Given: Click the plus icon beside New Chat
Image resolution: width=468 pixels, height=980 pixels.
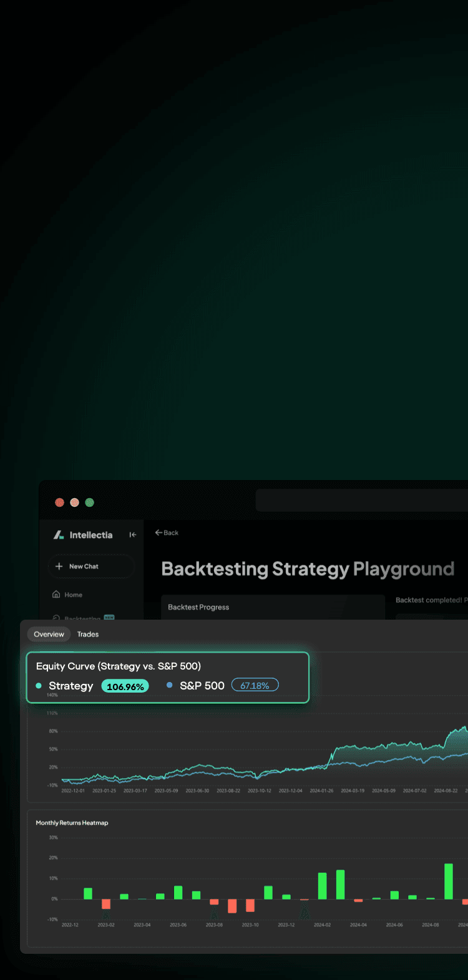Looking at the screenshot, I should coord(59,566).
